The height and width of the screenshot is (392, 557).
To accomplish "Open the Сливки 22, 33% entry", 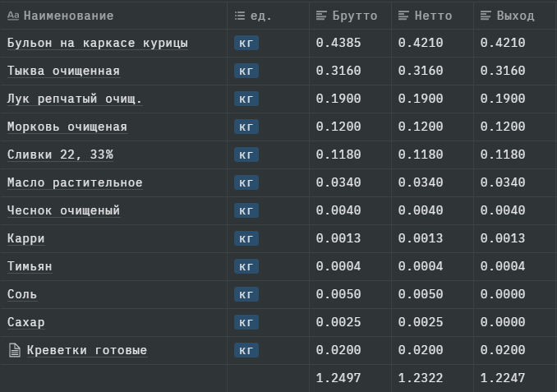I will tap(60, 154).
